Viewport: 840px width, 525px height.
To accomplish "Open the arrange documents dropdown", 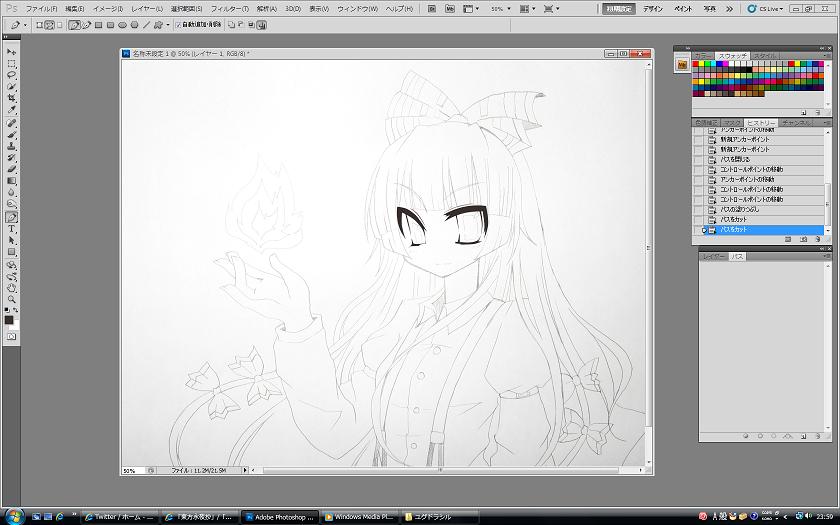I will click(x=527, y=9).
